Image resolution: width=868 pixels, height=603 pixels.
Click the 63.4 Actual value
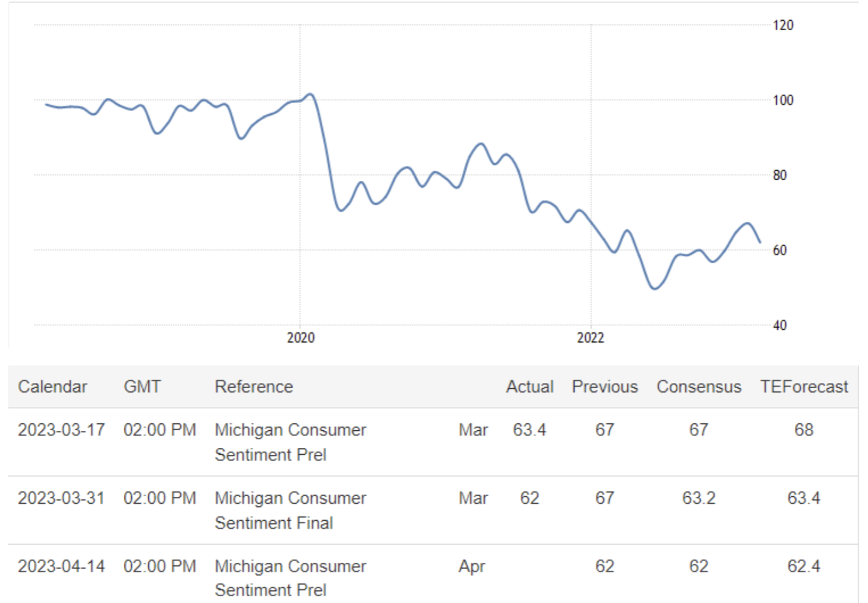529,430
